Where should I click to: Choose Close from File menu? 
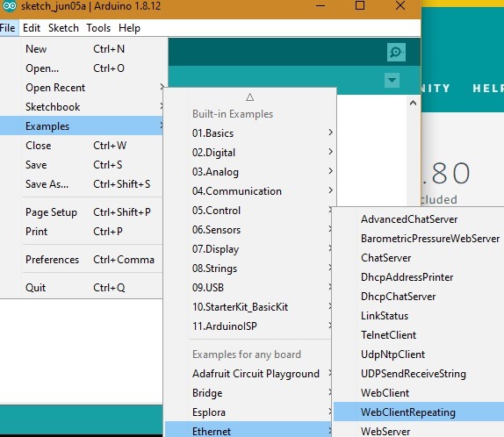pyautogui.click(x=82, y=146)
